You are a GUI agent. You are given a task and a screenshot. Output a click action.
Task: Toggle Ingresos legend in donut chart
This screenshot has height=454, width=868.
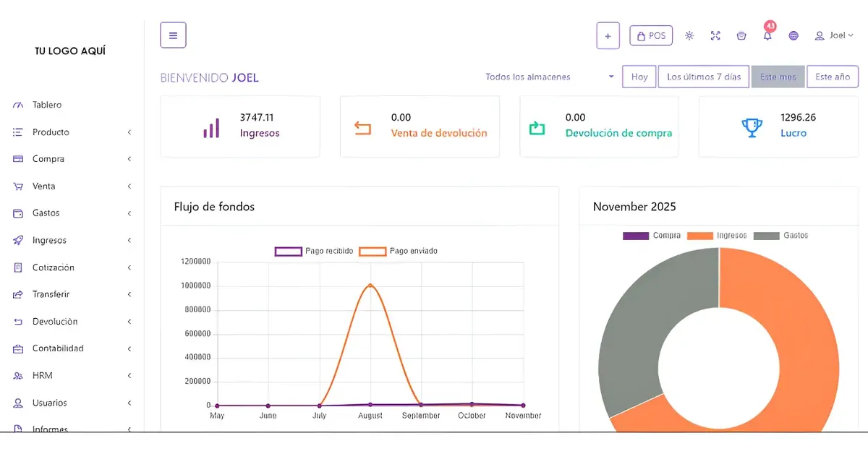pos(716,236)
